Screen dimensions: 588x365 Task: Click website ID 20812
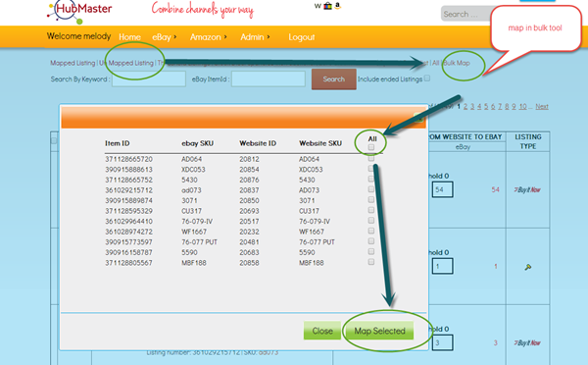point(249,159)
